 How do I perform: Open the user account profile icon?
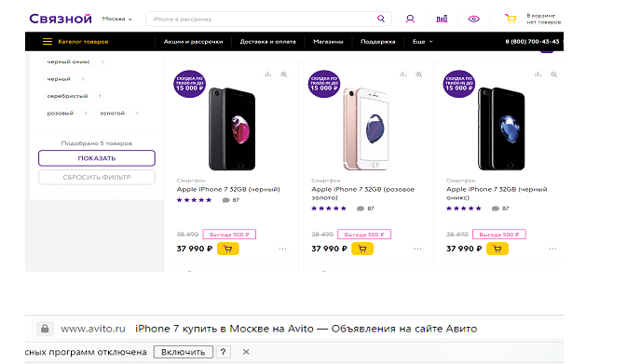pos(410,19)
